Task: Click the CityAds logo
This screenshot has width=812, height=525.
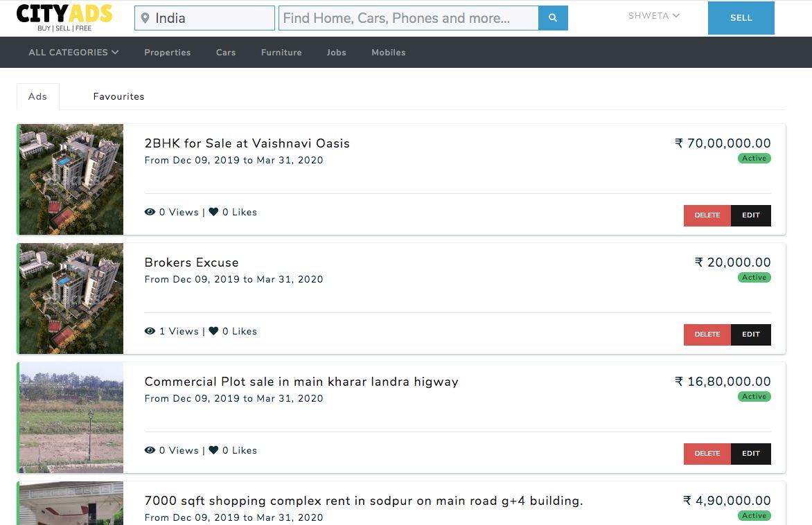Action: point(64,17)
